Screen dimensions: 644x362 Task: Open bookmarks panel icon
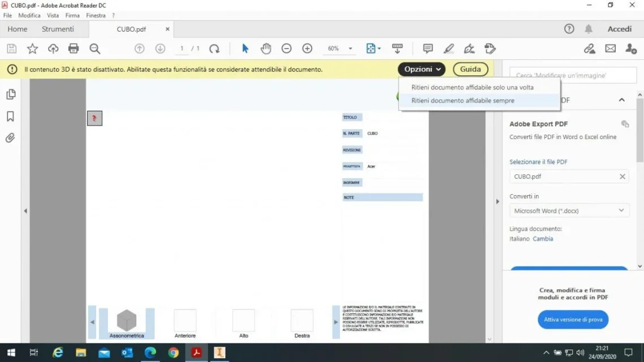point(10,117)
